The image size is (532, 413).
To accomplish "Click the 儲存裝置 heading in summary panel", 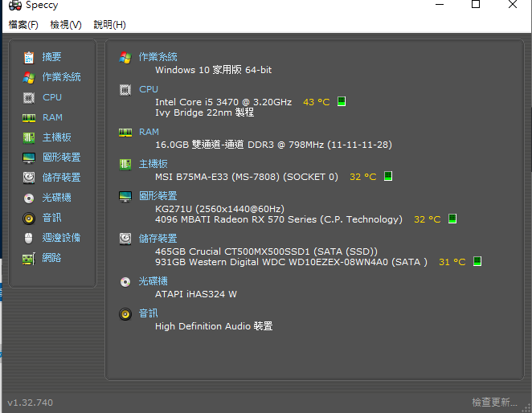I will (x=158, y=239).
